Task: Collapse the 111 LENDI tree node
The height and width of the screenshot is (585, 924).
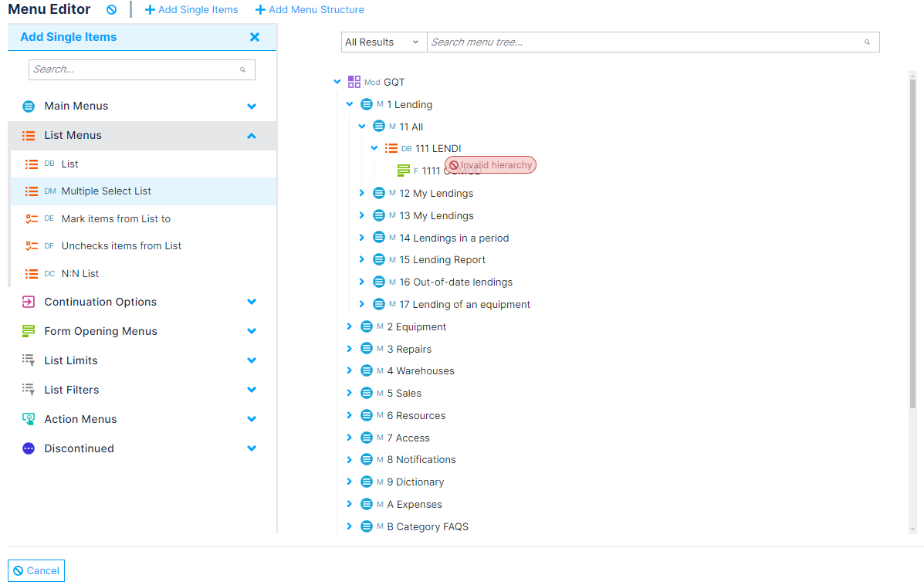Action: (x=374, y=148)
